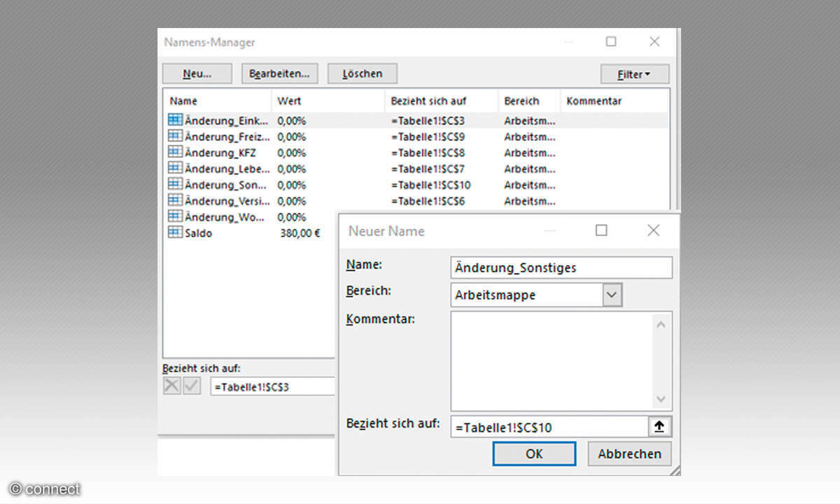Click the table icon beside Änderung_Versi...
Screen dimensions: 840x504
pos(175,200)
